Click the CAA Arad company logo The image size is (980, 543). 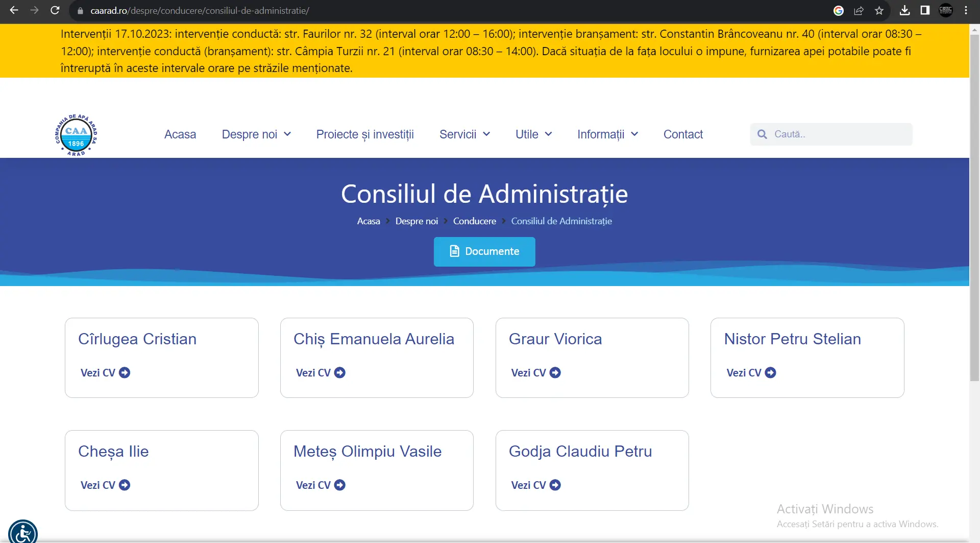[x=76, y=135]
